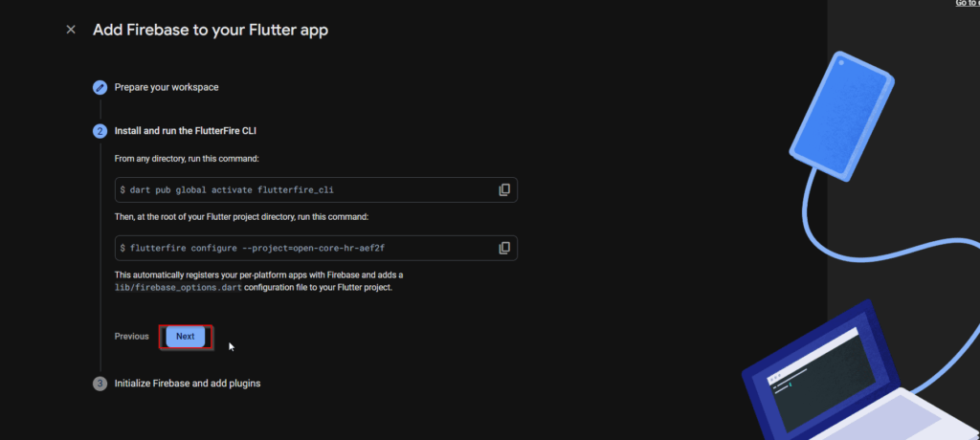Screen dimensions: 980x440
Task: Close the Add Firebase setup dialog
Action: (71, 30)
